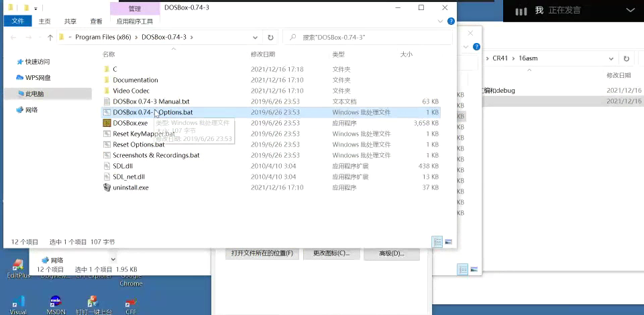This screenshot has height=315, width=644.
Task: Click the 管理 contextual tab
Action: [x=135, y=8]
